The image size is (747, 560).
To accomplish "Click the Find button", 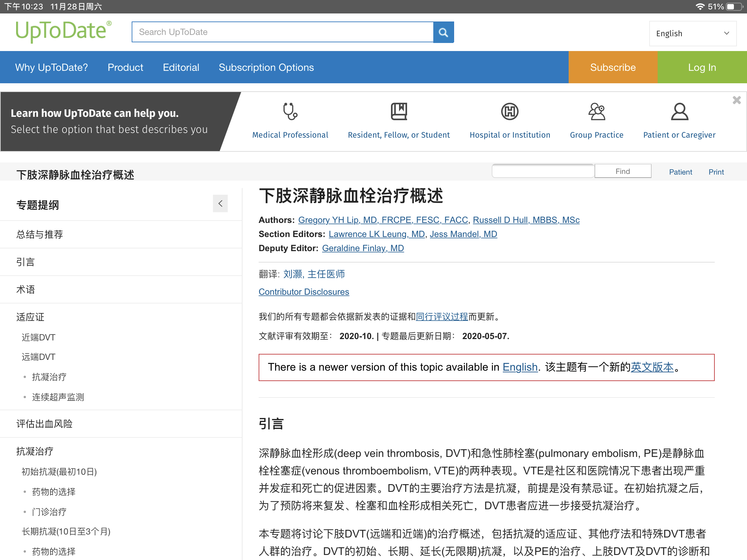I will pos(622,172).
